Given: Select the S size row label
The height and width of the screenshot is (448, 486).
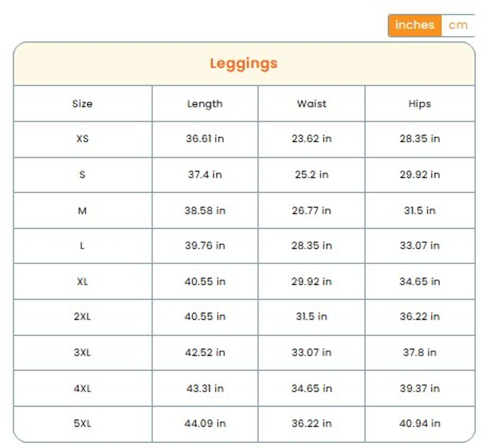Looking at the screenshot, I should [x=82, y=175].
